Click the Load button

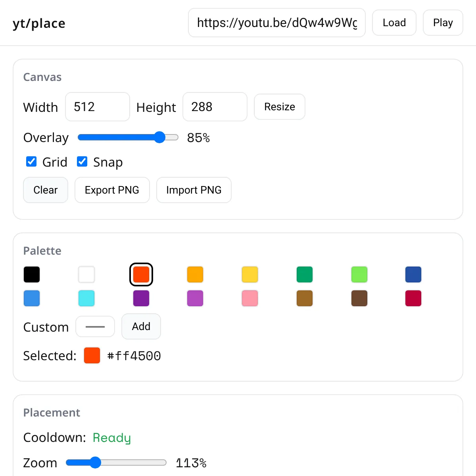click(394, 23)
